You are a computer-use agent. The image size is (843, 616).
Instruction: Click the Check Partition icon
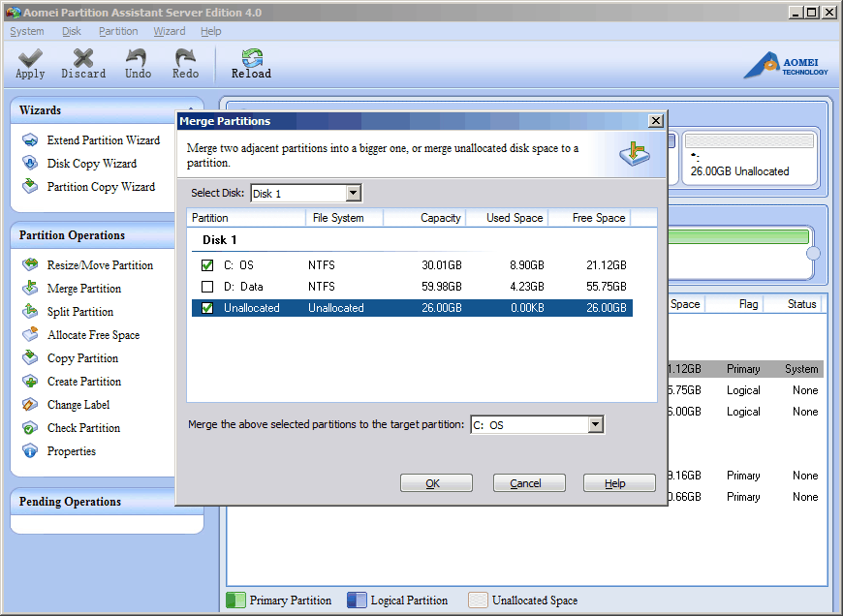[30, 428]
